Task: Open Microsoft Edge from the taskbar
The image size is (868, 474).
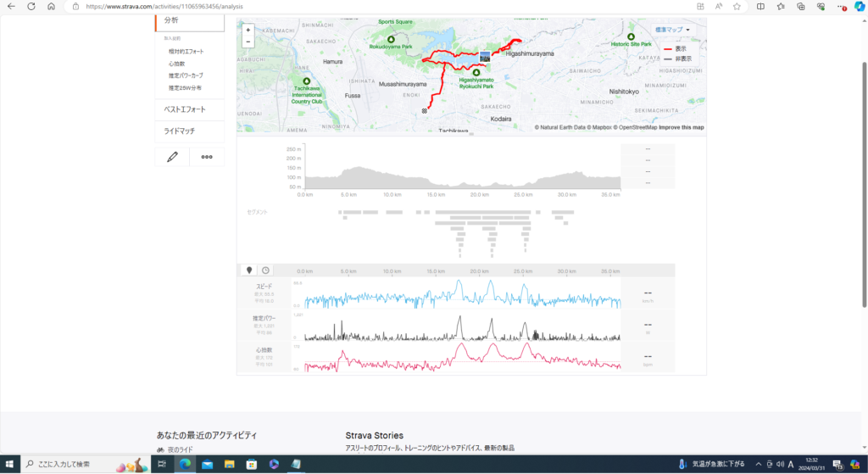Action: point(184,464)
